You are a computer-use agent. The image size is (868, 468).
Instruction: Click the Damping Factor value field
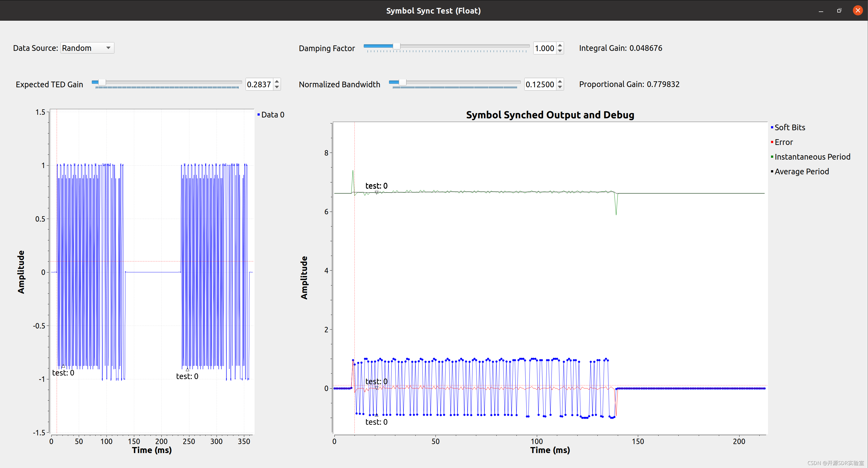tap(544, 48)
